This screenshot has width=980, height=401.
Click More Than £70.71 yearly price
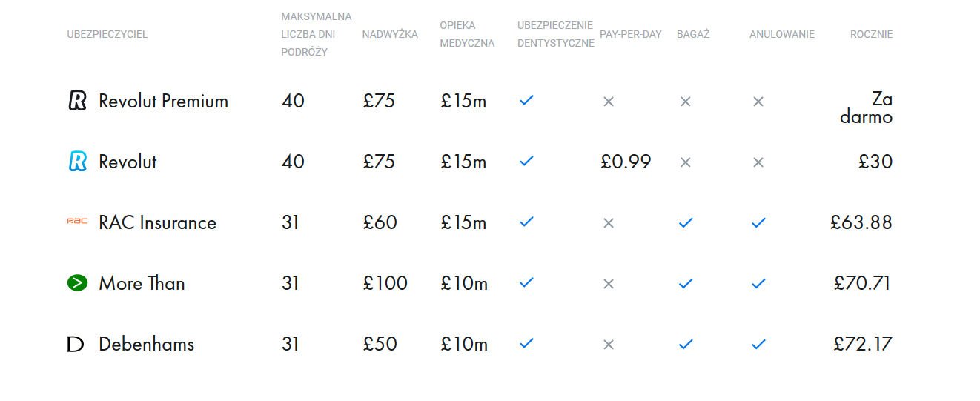862,283
